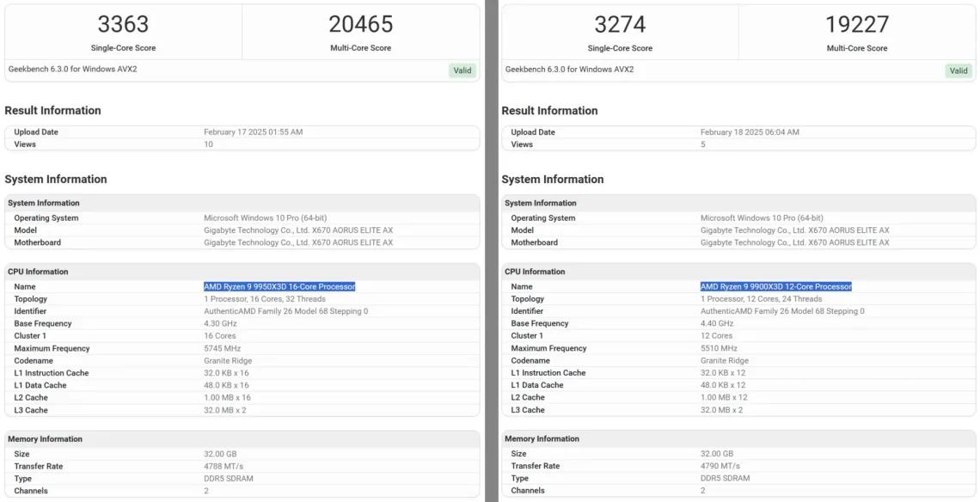Click the Result Information heading in the 9900X3D result
This screenshot has height=502, width=980.
coord(549,111)
